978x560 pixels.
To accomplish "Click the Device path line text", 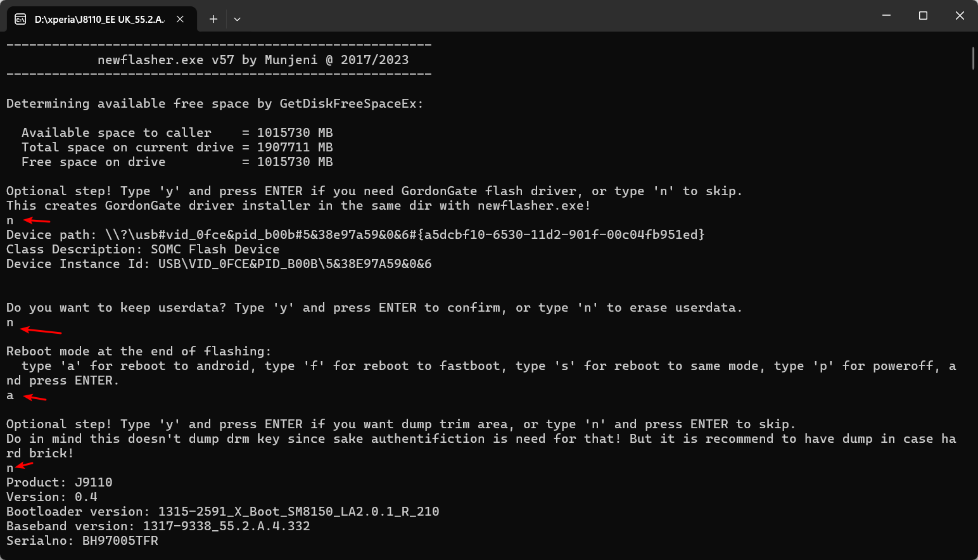I will point(355,235).
